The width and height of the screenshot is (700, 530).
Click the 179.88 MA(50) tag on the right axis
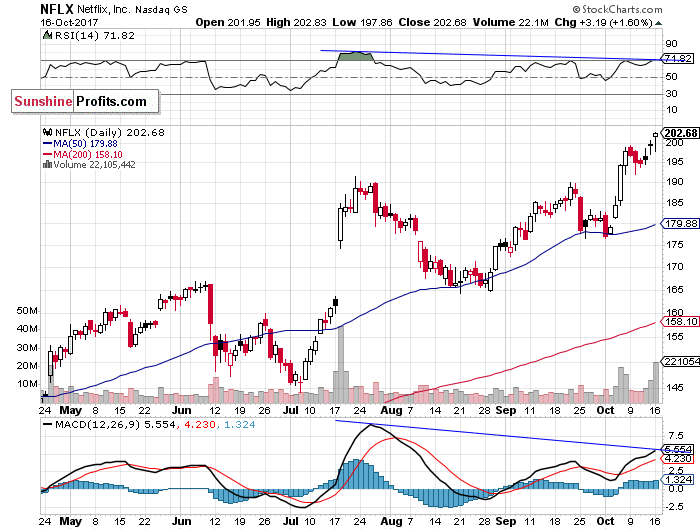(x=680, y=224)
